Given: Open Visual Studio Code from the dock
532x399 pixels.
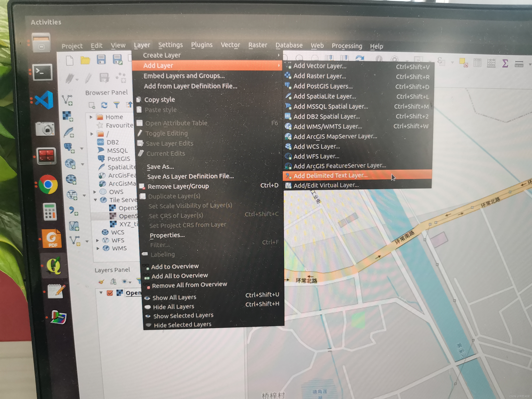Looking at the screenshot, I should pos(45,100).
